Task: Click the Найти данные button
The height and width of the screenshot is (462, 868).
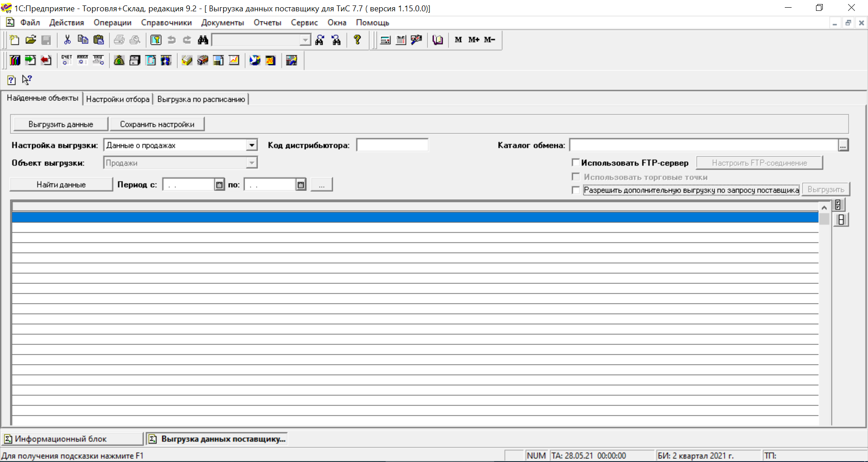Action: coord(61,184)
